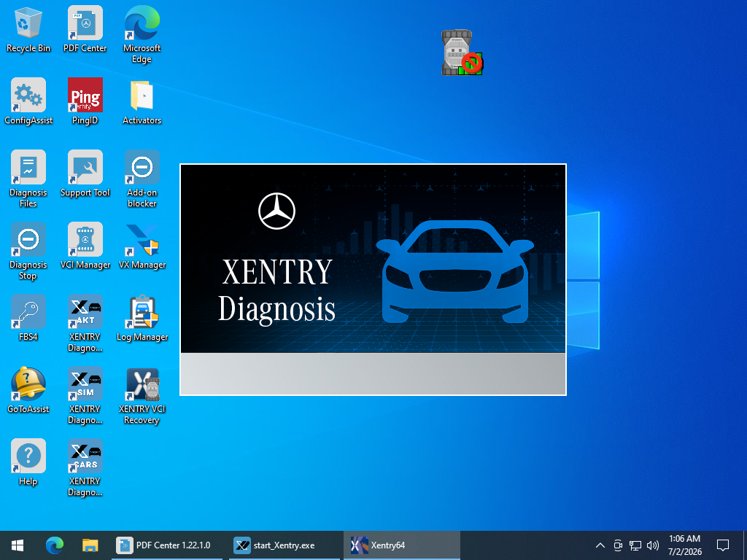
Task: Open the network tray icon
Action: [635, 545]
